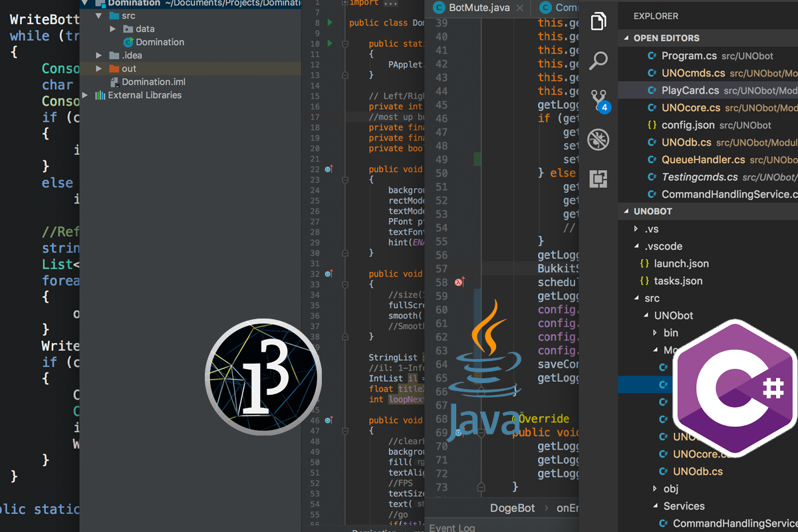798x532 pixels.
Task: Collapse the OPEN EDITORS section
Action: (x=626, y=38)
